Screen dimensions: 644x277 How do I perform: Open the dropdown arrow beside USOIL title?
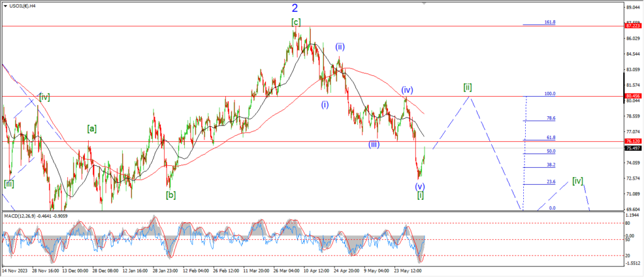[x=4, y=5]
